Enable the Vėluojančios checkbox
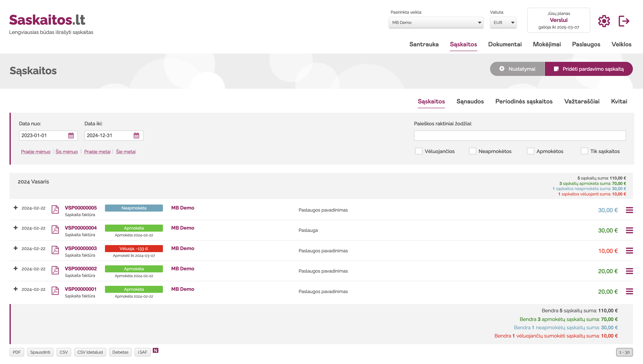Viewport: 643px width, 364px height. 419,151
